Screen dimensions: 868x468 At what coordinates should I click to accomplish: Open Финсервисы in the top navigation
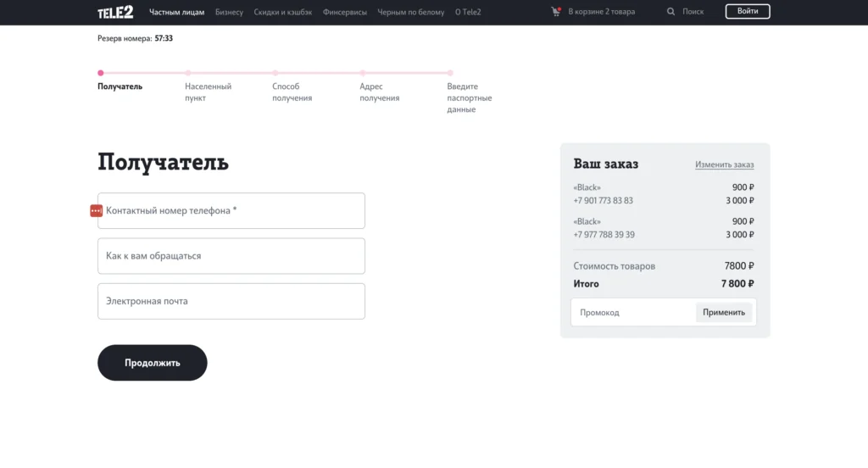(x=345, y=12)
